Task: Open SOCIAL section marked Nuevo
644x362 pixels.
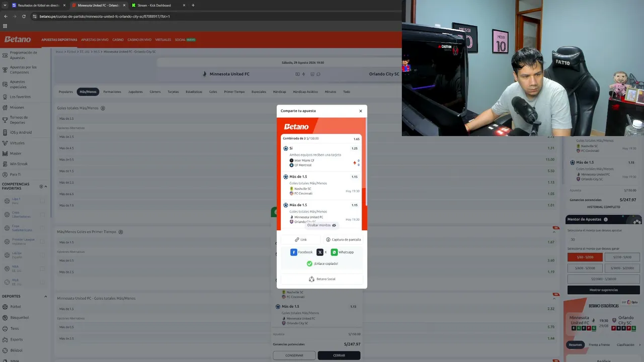Action: pos(185,40)
